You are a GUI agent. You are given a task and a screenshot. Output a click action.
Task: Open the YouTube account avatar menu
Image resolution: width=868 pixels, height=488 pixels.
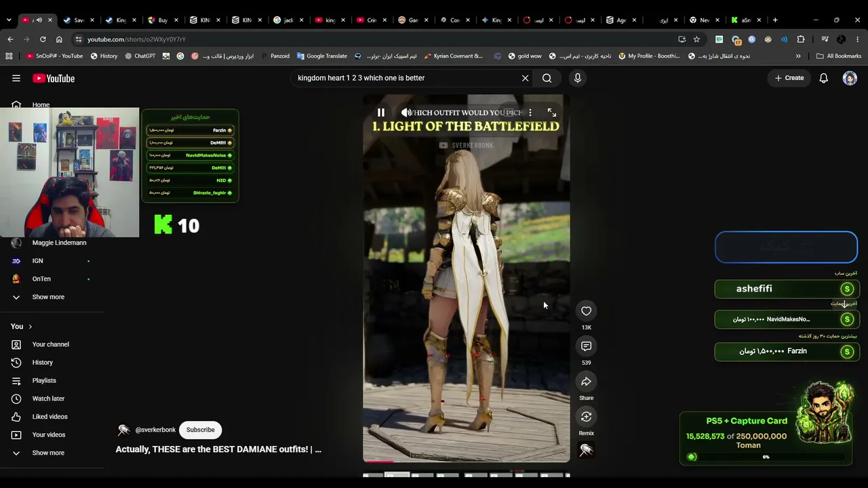coord(850,78)
